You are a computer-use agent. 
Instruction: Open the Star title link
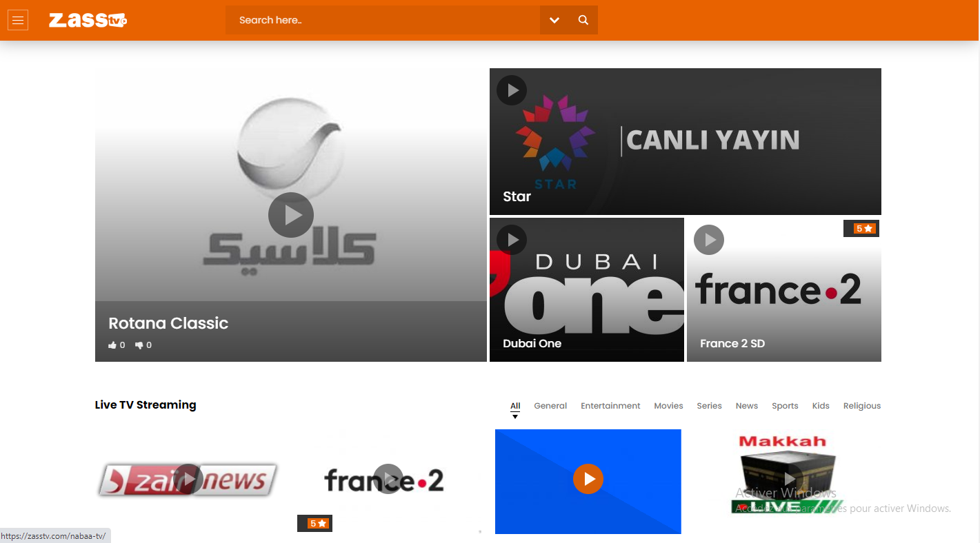tap(517, 196)
